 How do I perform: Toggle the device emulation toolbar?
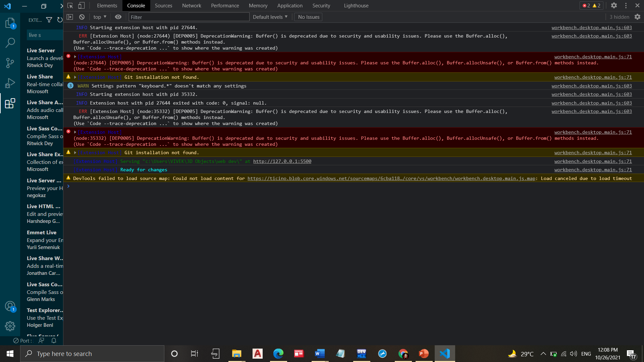pos(81,5)
